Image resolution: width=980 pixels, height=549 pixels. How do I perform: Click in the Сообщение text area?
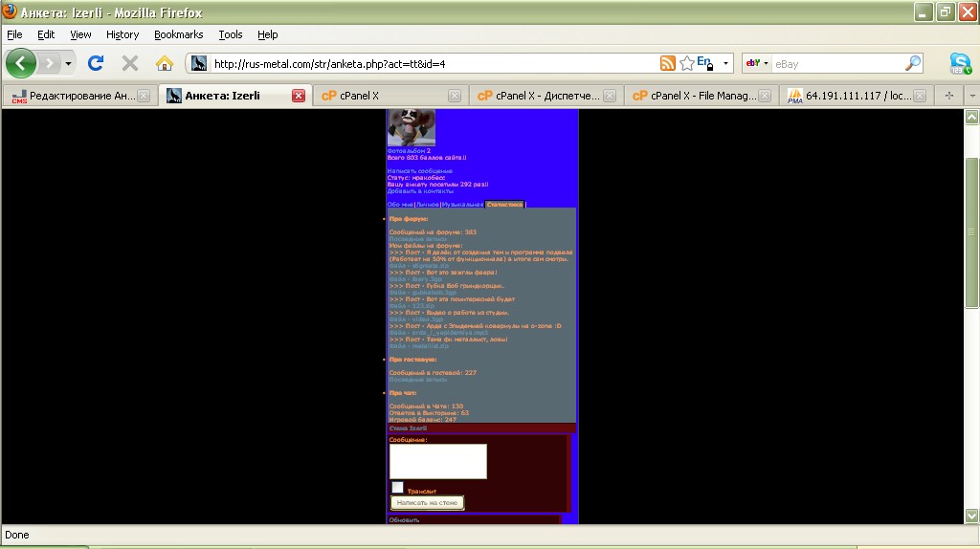[438, 461]
